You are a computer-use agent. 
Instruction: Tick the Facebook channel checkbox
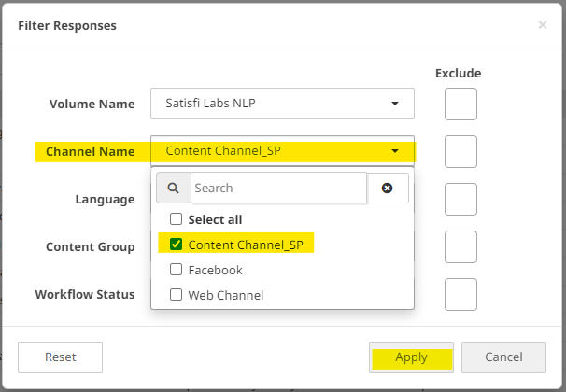tap(176, 270)
